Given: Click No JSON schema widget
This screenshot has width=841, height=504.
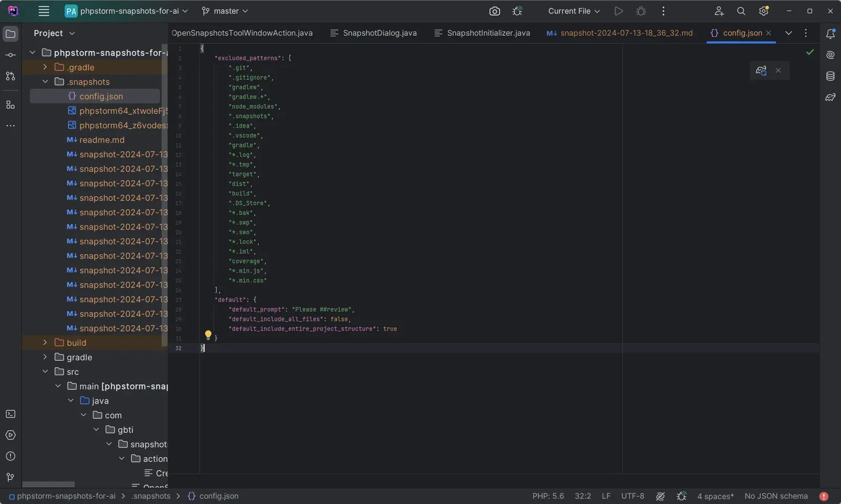Looking at the screenshot, I should tap(776, 496).
